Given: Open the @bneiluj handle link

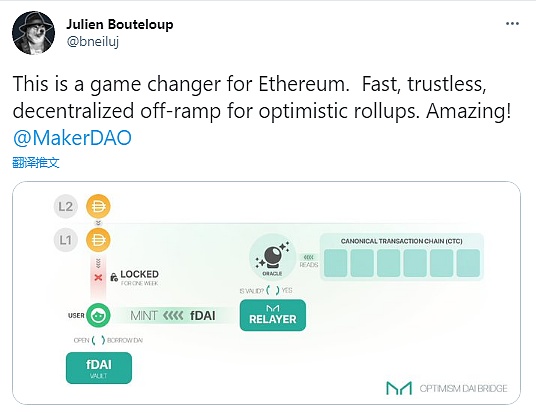Looking at the screenshot, I should (x=93, y=42).
